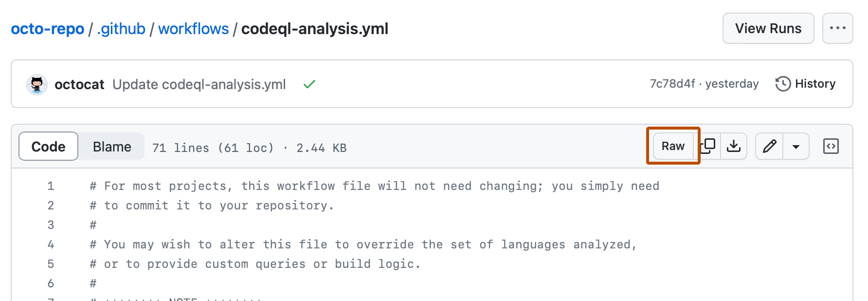868x301 pixels.
Task: Open commit hash 7c78d4f
Action: pyautogui.click(x=672, y=84)
